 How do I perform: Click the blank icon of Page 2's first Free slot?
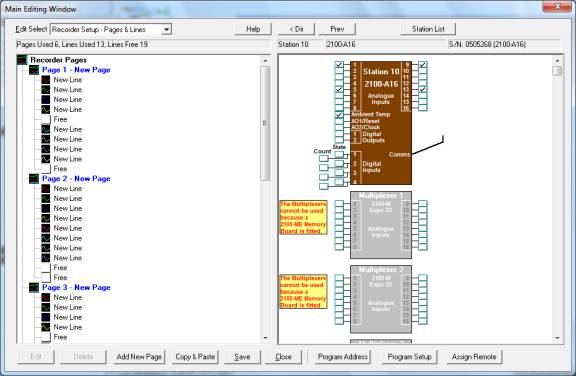[x=46, y=268]
